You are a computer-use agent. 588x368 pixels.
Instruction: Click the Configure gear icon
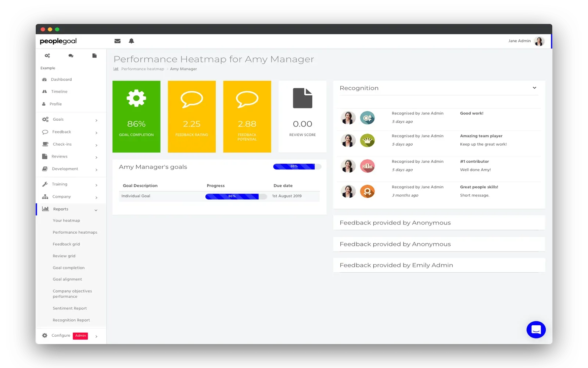click(45, 336)
